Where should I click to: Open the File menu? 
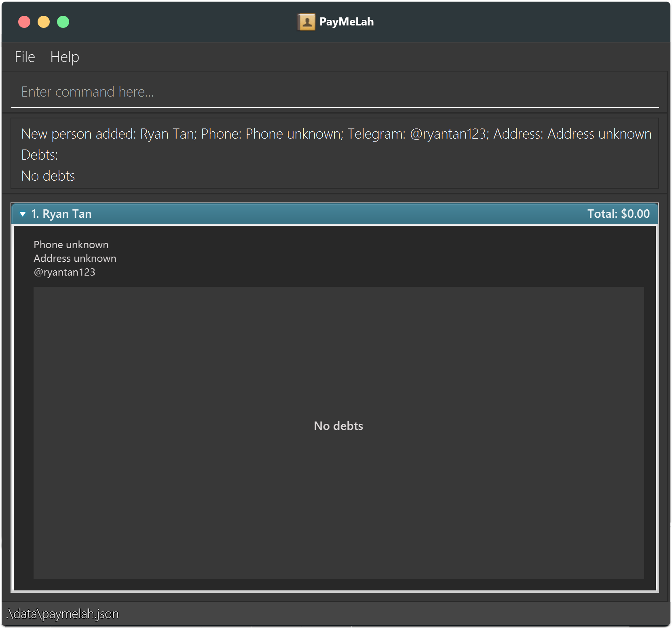(25, 57)
